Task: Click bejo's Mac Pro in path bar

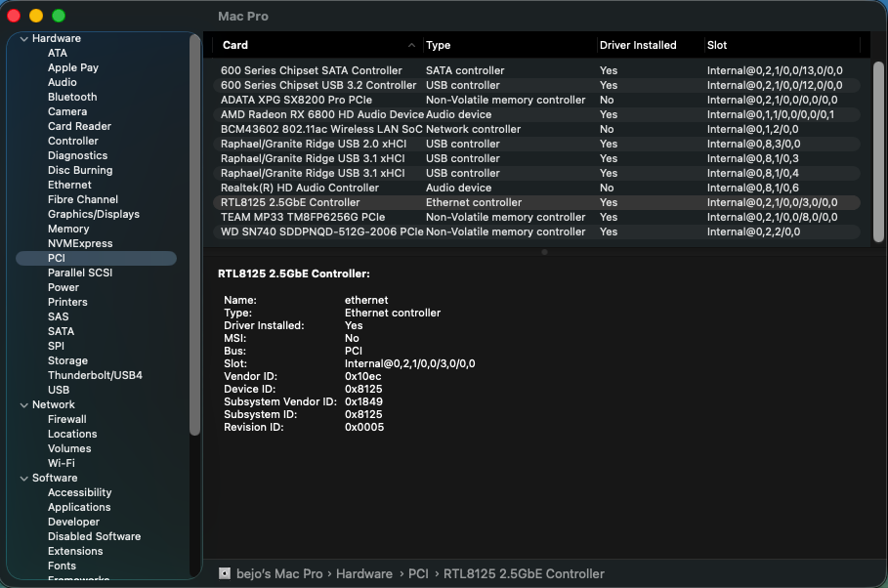Action: 279,574
